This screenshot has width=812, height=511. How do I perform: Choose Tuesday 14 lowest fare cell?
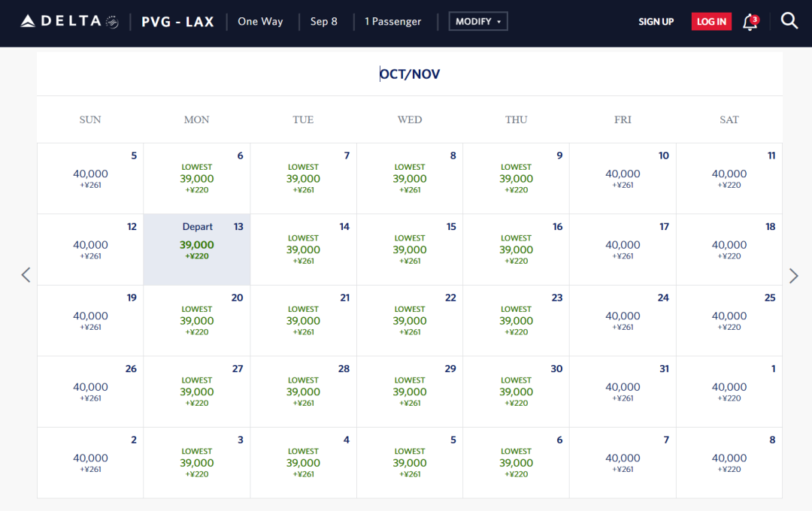coord(303,249)
